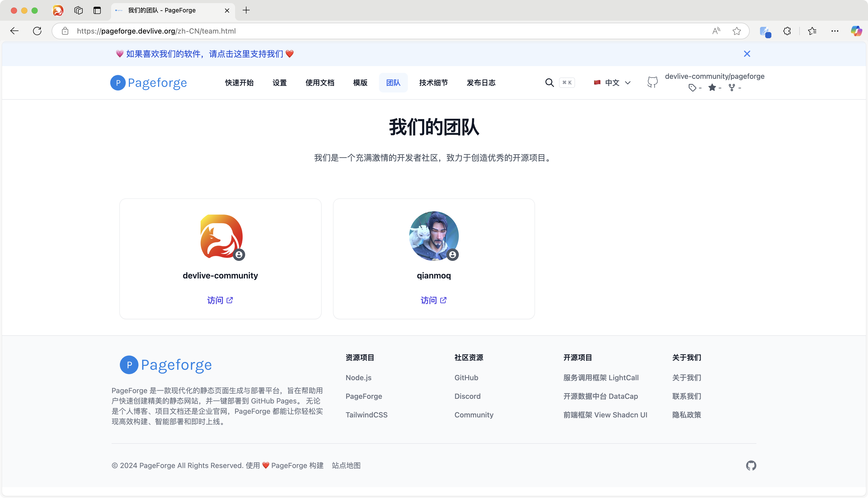Open the 模版 nav item
868x498 pixels.
tap(360, 82)
